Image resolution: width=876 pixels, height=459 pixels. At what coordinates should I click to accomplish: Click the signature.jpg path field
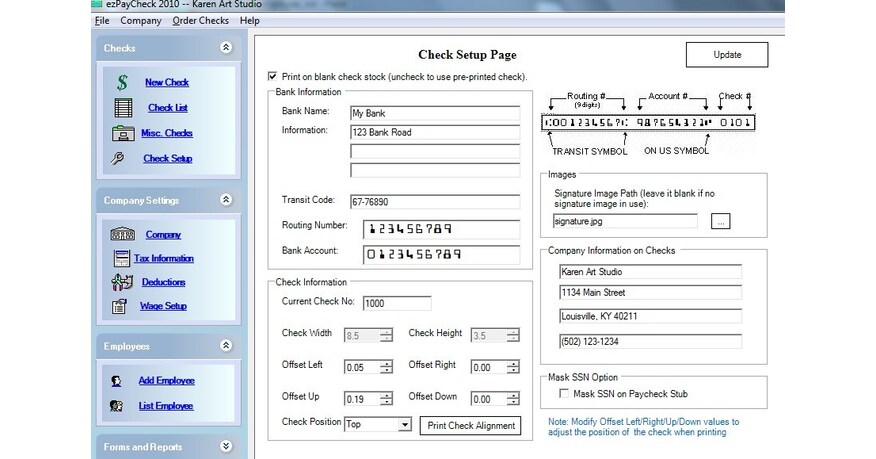[x=625, y=221]
